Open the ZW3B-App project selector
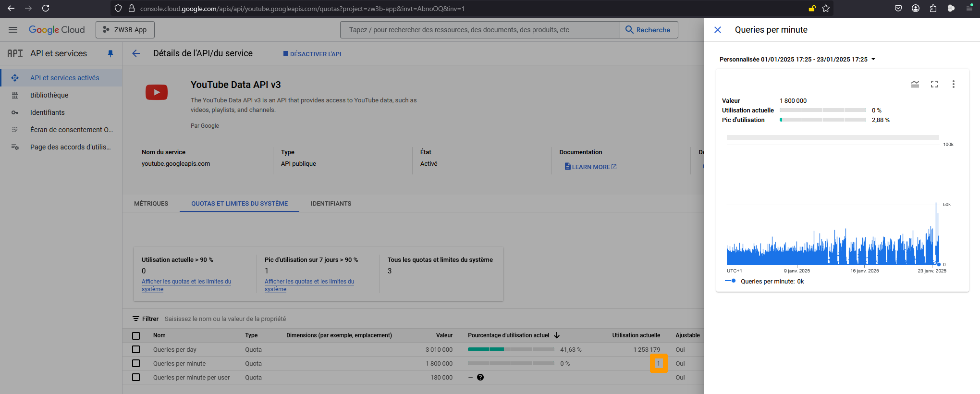Screen dimensions: 980x394 [x=125, y=30]
